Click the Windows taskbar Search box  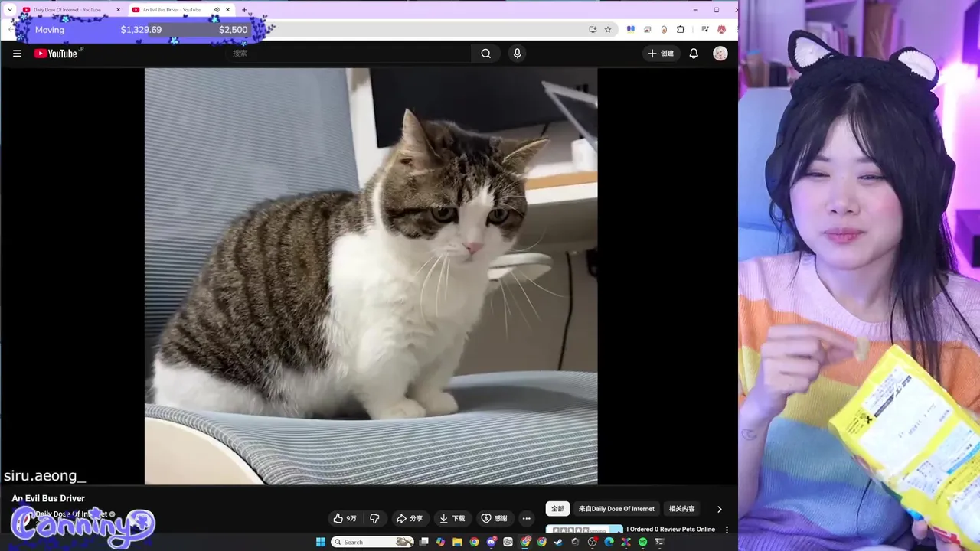(374, 542)
